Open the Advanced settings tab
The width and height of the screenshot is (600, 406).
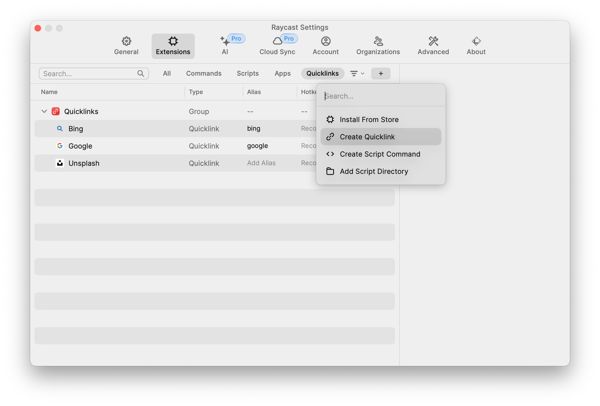[433, 46]
